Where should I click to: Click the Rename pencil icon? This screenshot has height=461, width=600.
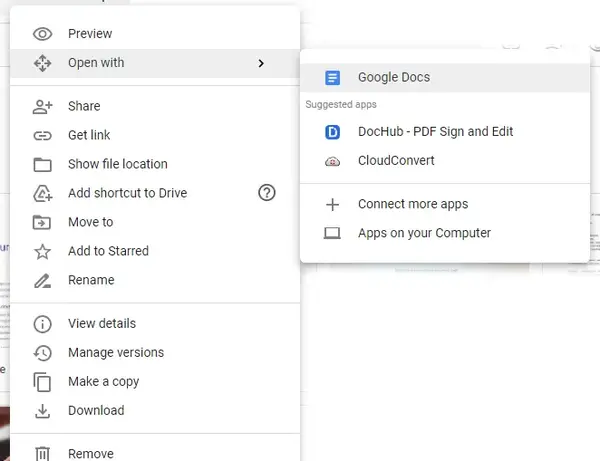pos(42,281)
